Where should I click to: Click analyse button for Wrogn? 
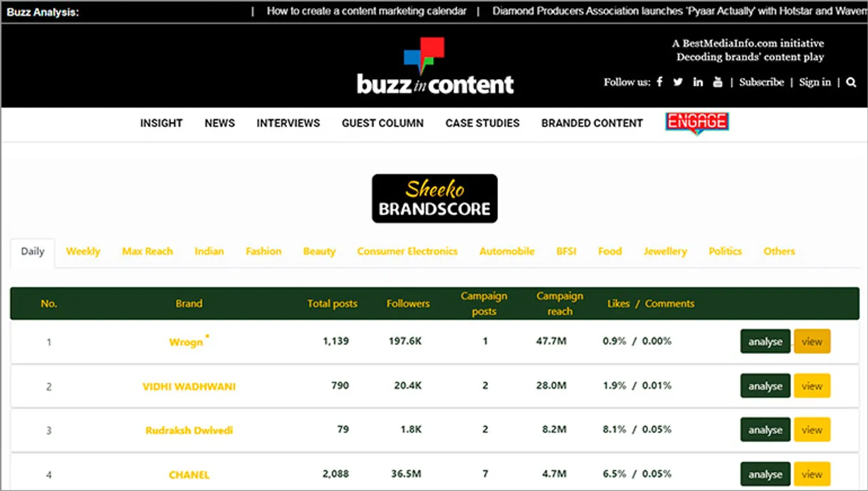pyautogui.click(x=765, y=342)
